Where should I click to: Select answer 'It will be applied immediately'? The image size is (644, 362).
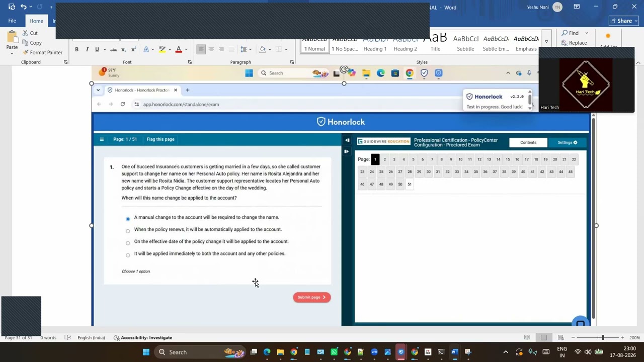coord(128,255)
